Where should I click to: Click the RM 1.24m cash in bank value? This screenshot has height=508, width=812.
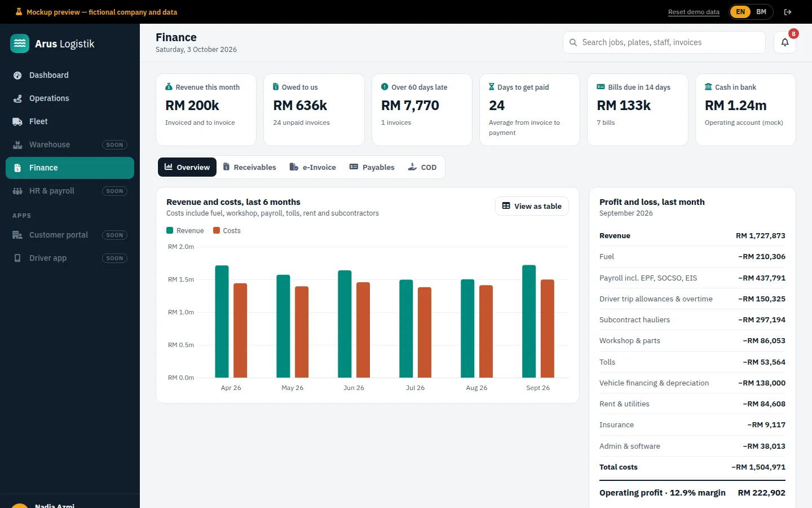pyautogui.click(x=735, y=106)
